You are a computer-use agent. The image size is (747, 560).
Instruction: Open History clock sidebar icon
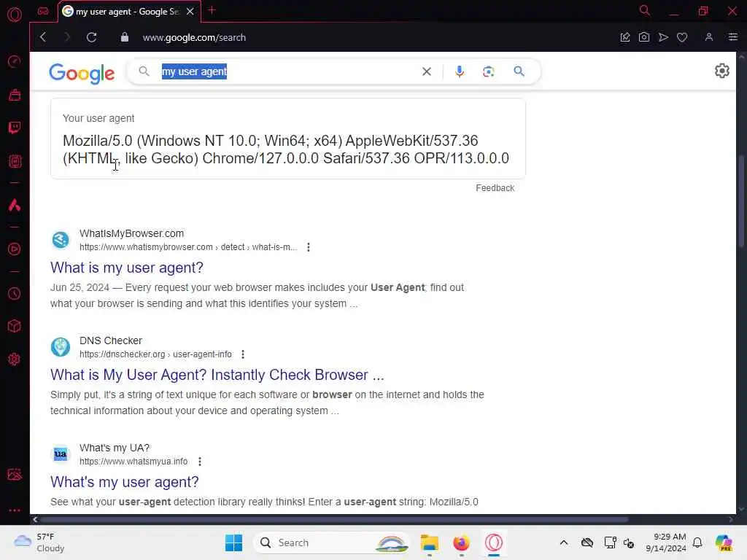[x=15, y=293]
